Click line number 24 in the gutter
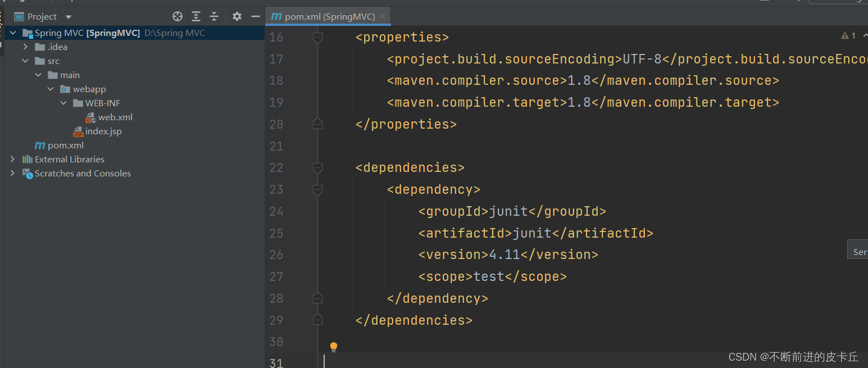This screenshot has width=868, height=368. pos(276,211)
